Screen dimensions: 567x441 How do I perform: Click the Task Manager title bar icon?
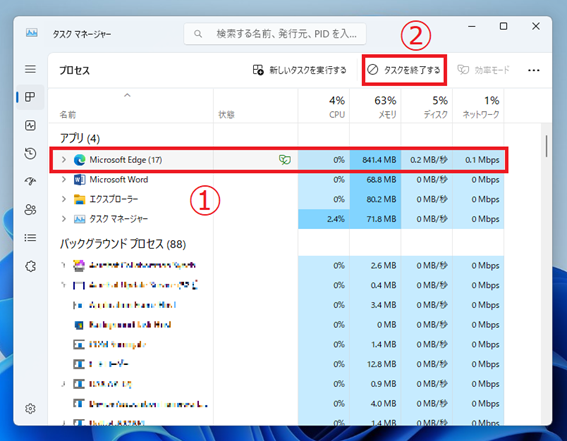(x=32, y=33)
